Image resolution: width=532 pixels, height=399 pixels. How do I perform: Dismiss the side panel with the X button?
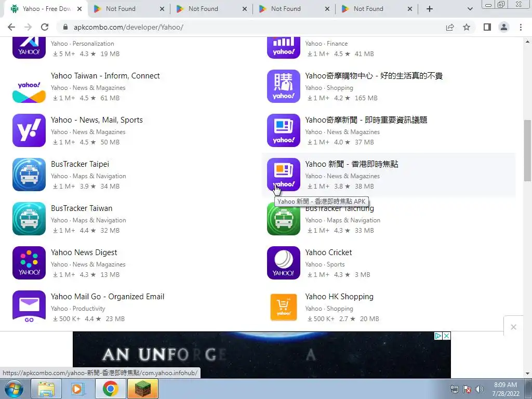514,327
